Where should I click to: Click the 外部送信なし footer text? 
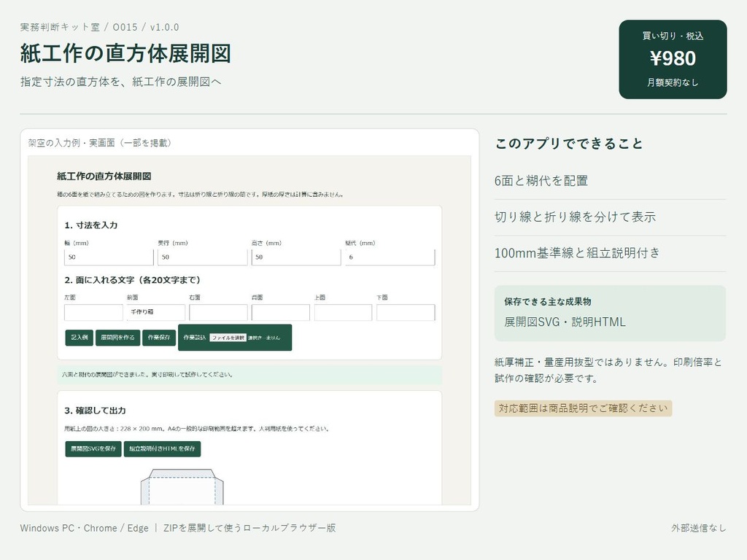click(x=699, y=528)
